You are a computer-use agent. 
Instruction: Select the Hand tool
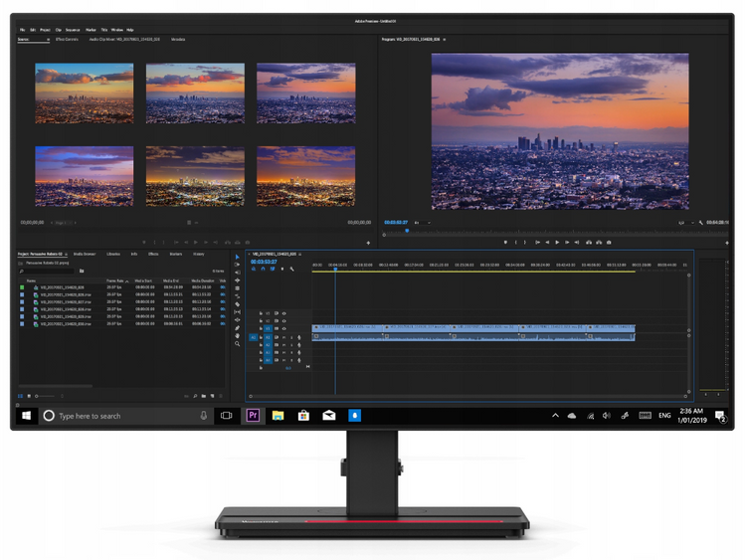(237, 335)
